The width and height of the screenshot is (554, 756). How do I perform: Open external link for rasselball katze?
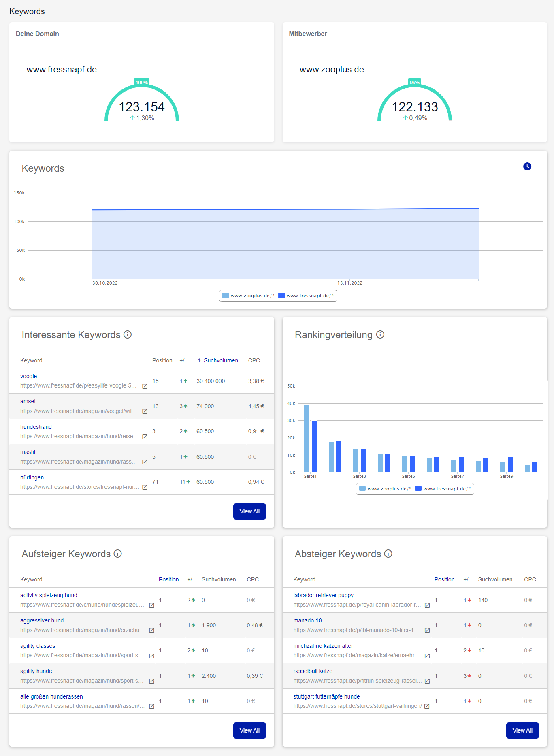pyautogui.click(x=427, y=681)
